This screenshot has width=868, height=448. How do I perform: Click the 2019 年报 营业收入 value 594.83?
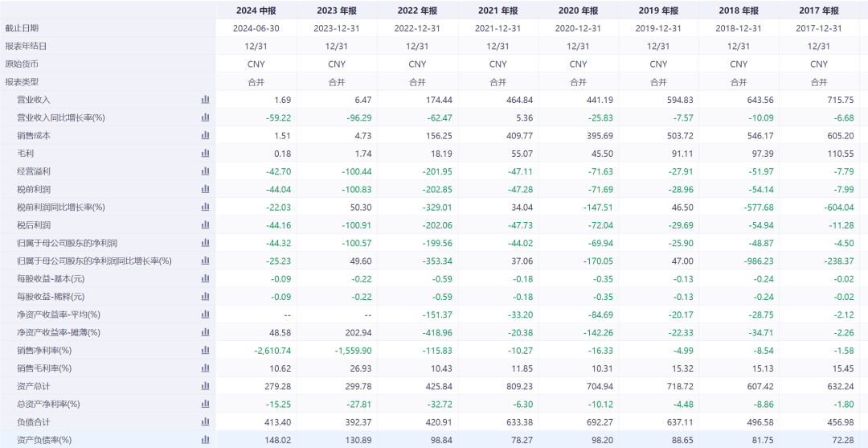pyautogui.click(x=666, y=100)
